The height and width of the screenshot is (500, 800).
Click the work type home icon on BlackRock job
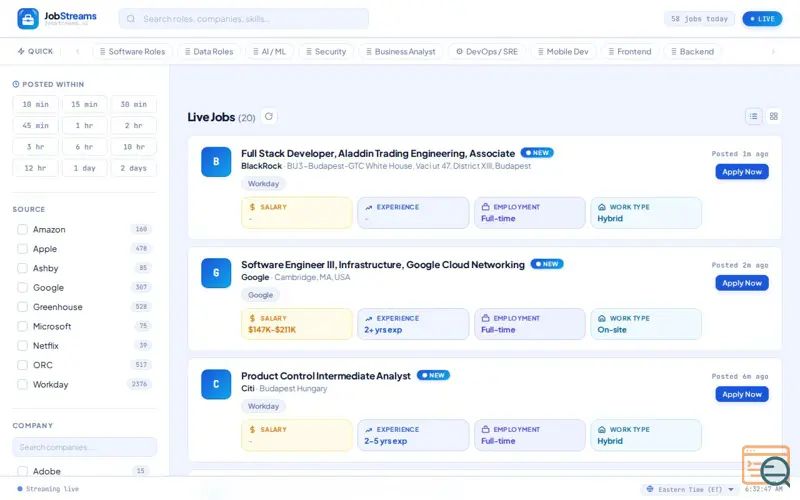pyautogui.click(x=602, y=207)
